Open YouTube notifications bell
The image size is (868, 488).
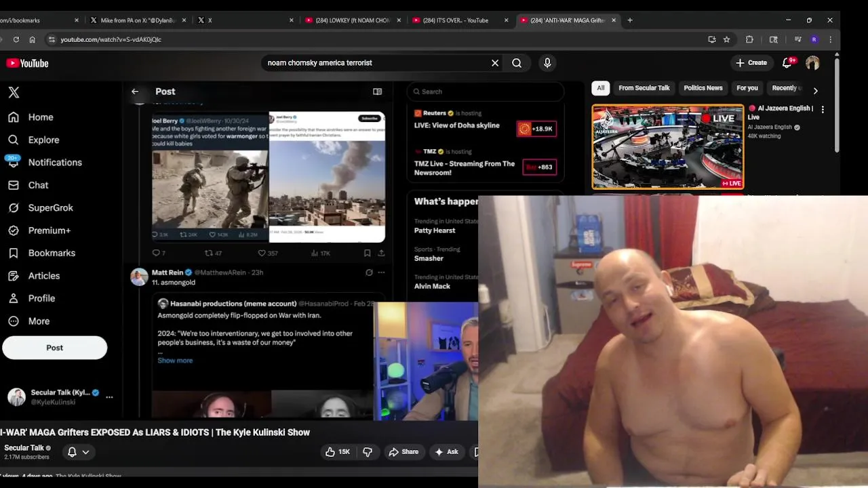[x=787, y=63]
